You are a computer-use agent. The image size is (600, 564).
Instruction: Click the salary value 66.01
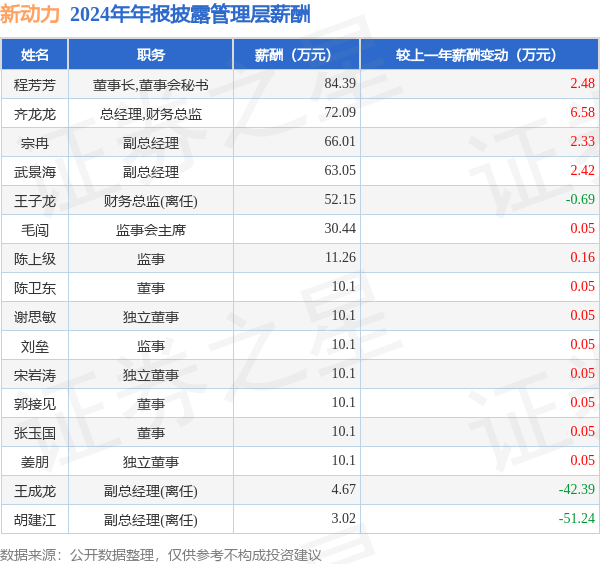tap(340, 141)
